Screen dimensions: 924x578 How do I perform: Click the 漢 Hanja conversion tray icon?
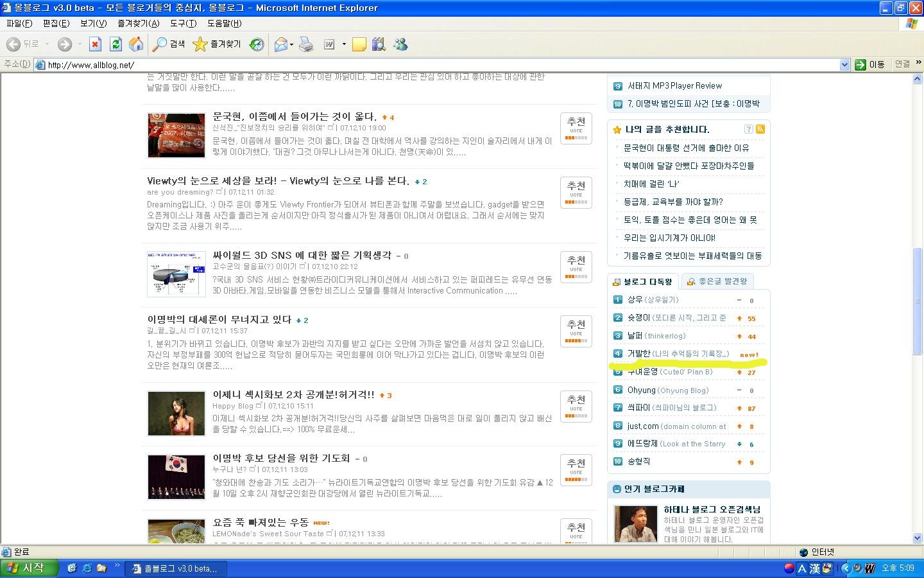[815, 568]
